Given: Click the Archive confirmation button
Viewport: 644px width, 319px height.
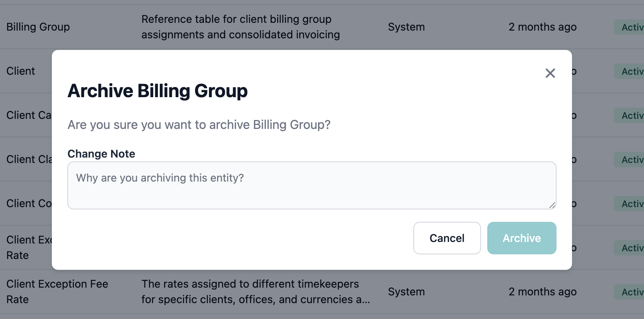Looking at the screenshot, I should click(x=522, y=238).
